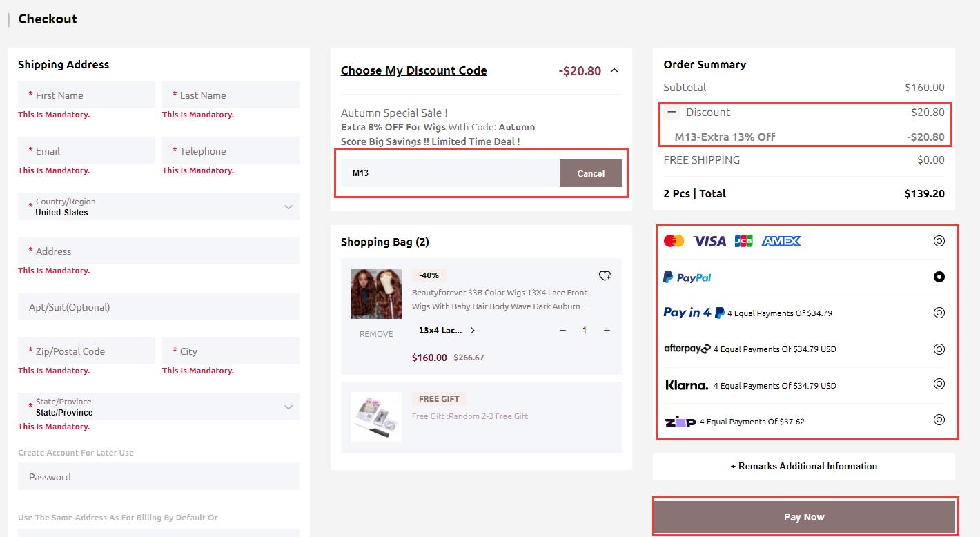Click the Klarna logo

686,385
